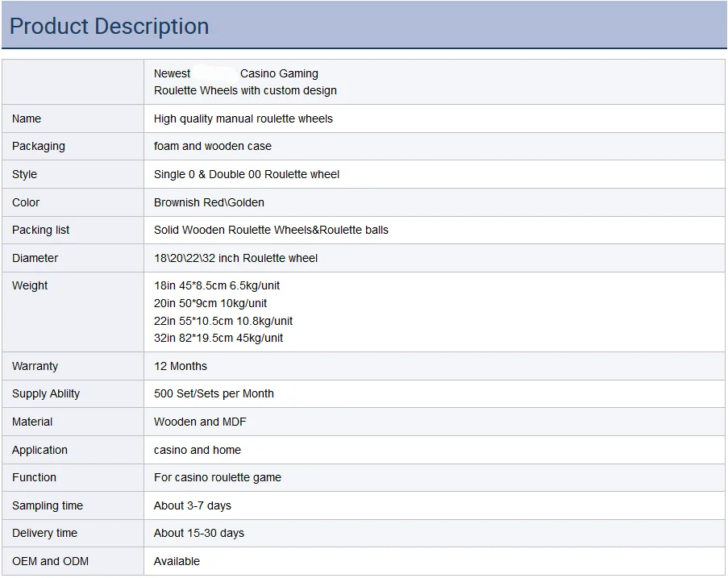The image size is (728, 578).
Task: Click the Diameter row label
Action: tap(35, 258)
